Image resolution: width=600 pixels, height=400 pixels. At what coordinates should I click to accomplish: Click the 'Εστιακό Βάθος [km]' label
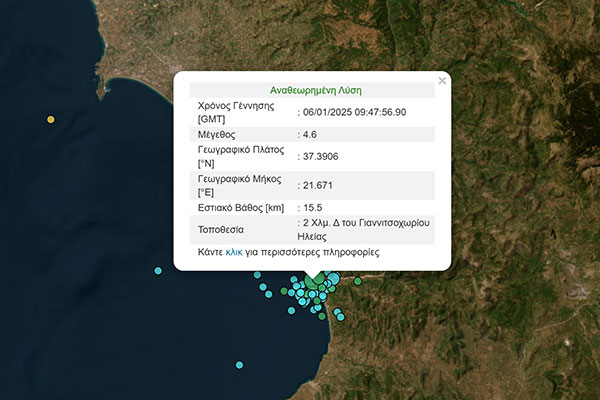pos(243,207)
